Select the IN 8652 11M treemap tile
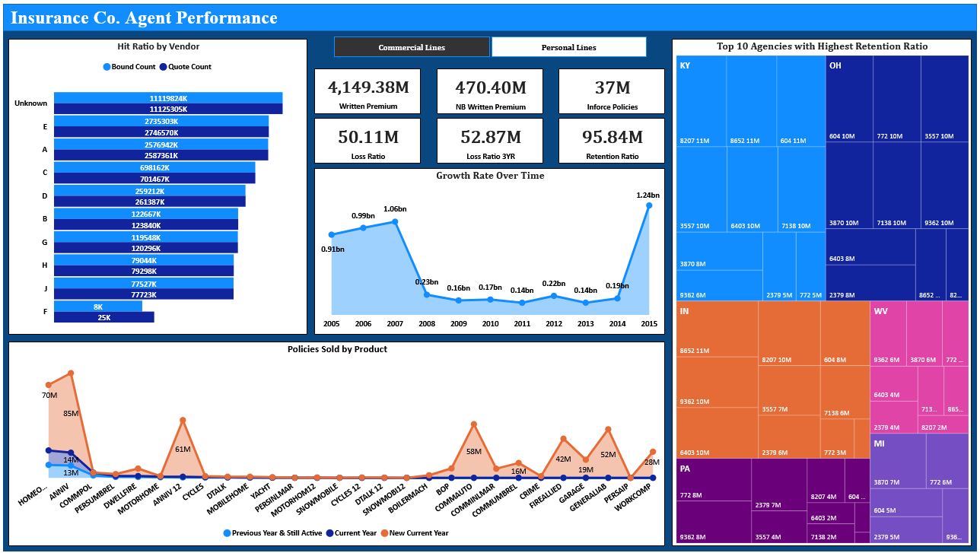This screenshot has width=980, height=553. [x=717, y=329]
